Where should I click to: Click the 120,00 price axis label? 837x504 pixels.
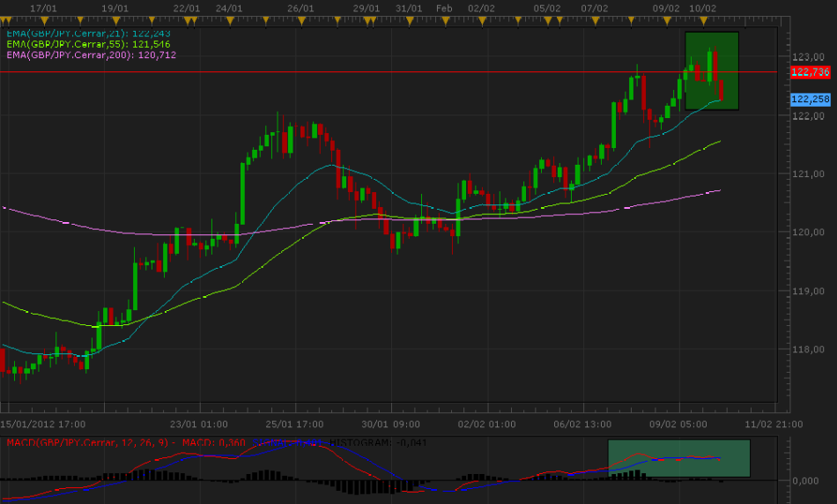(808, 233)
